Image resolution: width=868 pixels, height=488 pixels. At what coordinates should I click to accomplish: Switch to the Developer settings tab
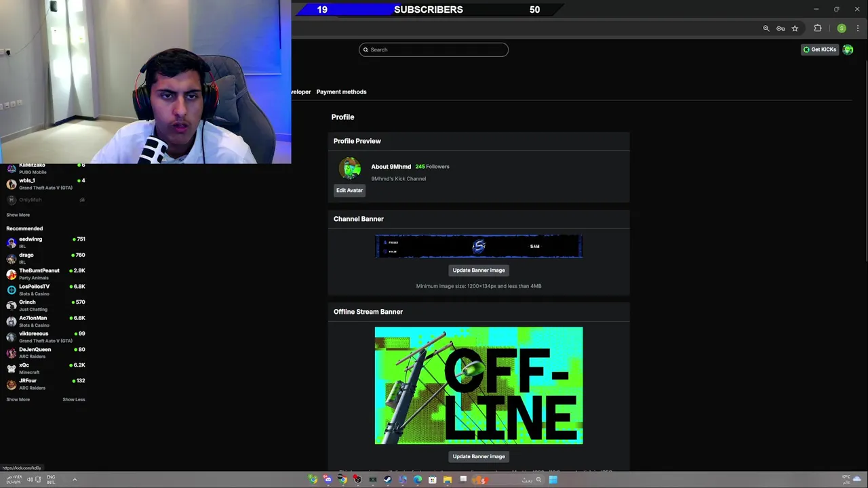coord(301,91)
